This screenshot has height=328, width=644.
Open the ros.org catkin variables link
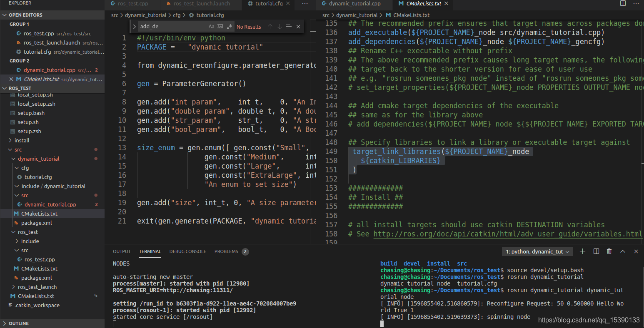tap(508, 234)
